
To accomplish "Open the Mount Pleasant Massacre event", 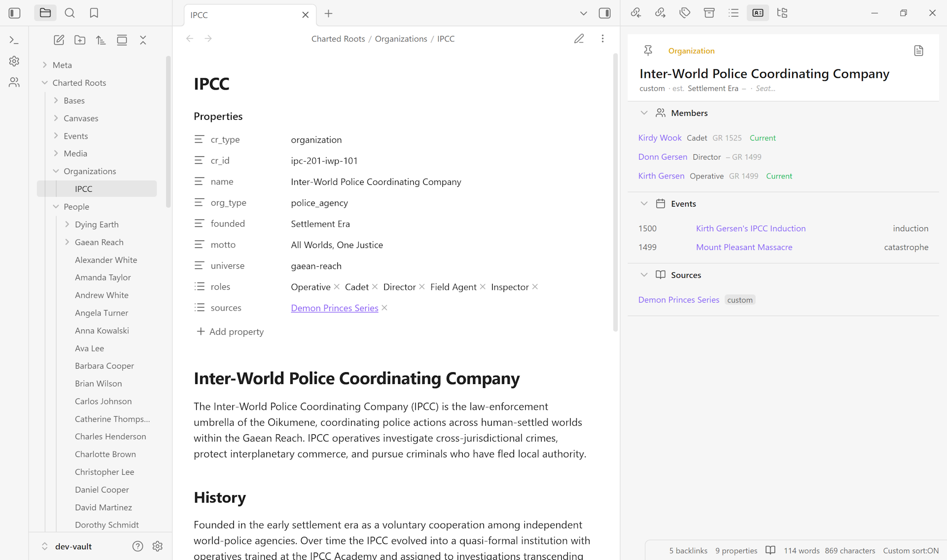I will 744,247.
